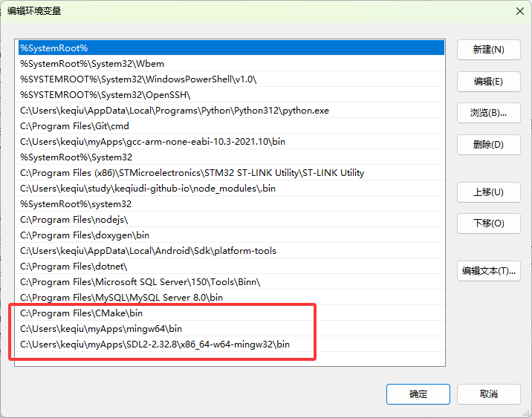Close the Edit Environment Variable dialog

(519, 10)
